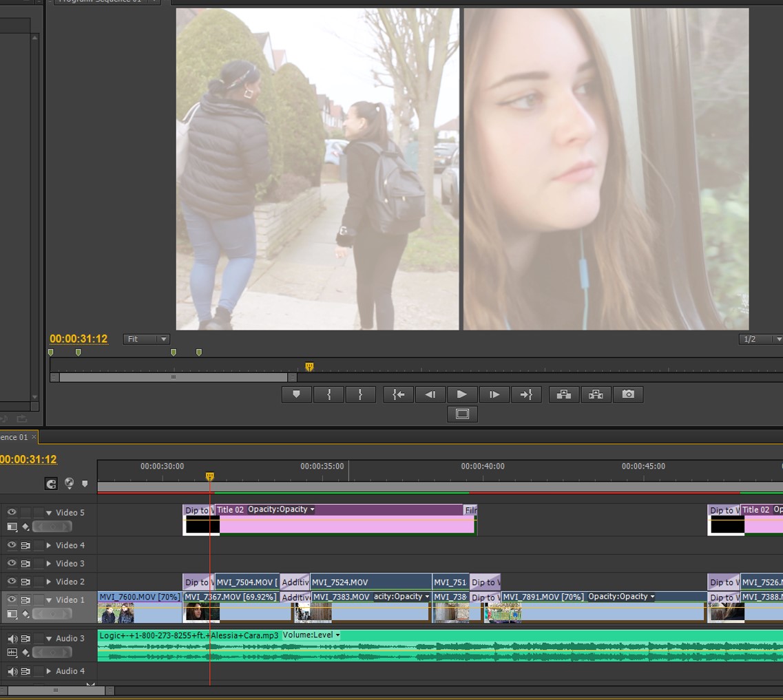The width and height of the screenshot is (783, 700).
Task: Mute the Audio 4 track
Action: tap(12, 671)
